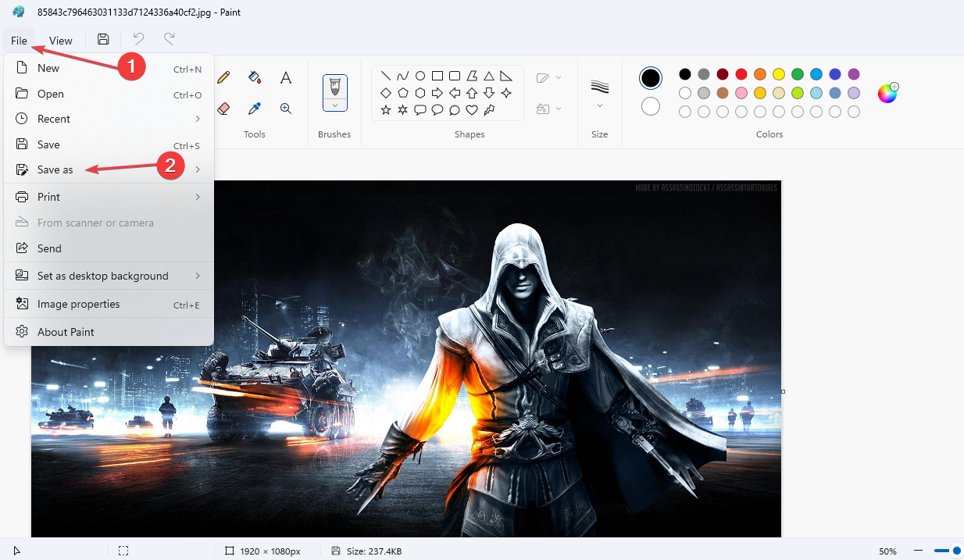Pick the Rounded rectangle shape
This screenshot has height=560, width=964.
pos(455,76)
